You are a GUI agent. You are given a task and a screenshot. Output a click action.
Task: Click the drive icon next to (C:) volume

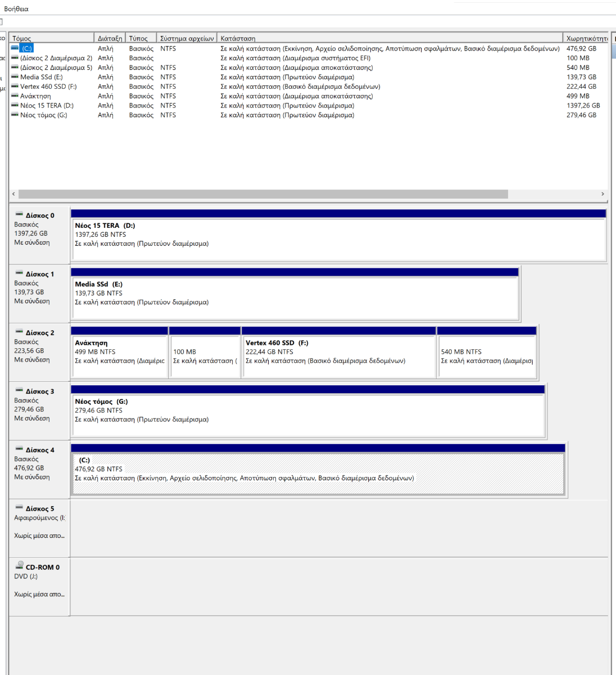15,48
